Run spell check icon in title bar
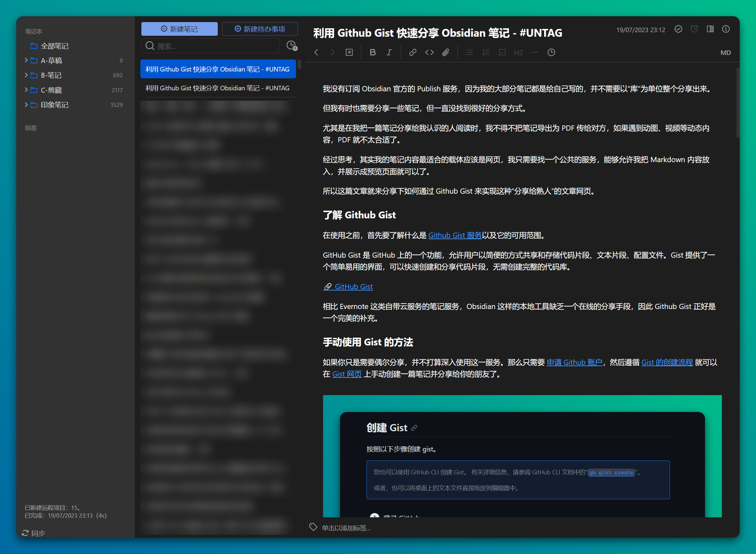Screen dimensions: 756x554 tap(678, 29)
